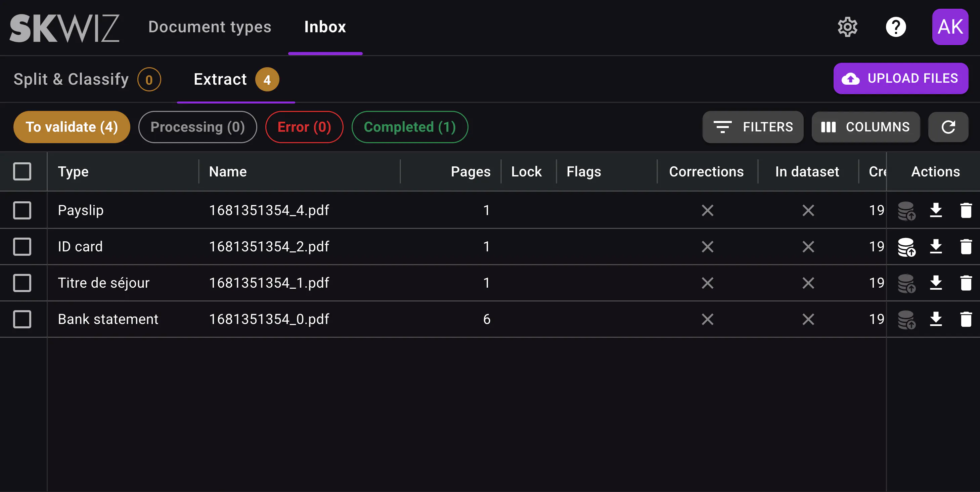This screenshot has height=492, width=980.
Task: Tick the select-all header checkbox
Action: pos(22,171)
